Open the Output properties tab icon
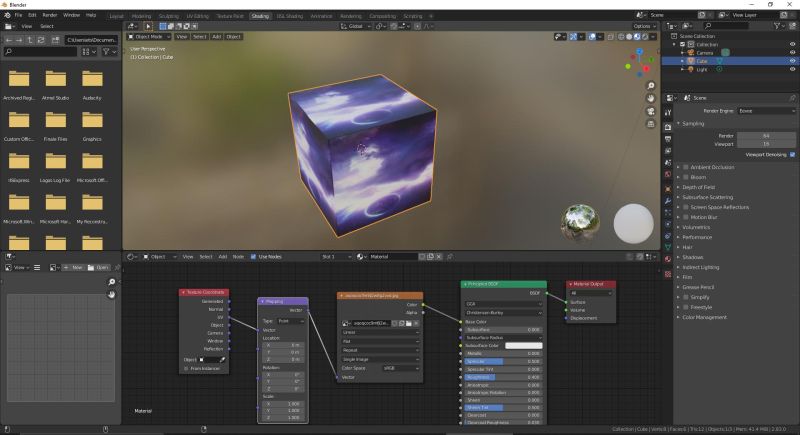Screen dimensions: 800x435 tap(668, 139)
